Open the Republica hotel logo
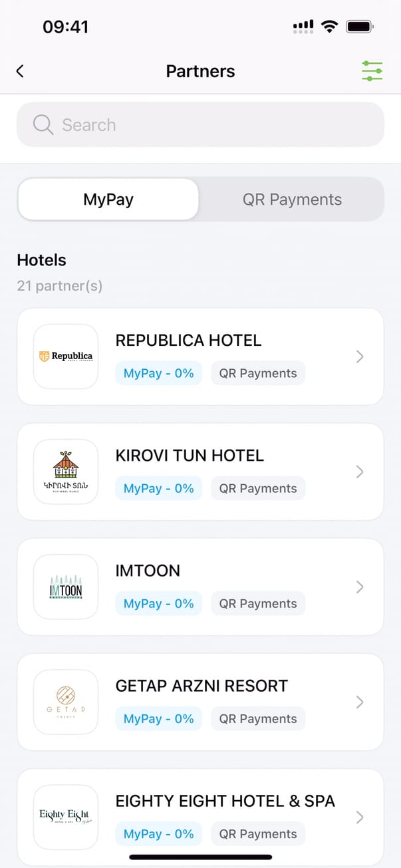Screen dimensions: 401x868 click(x=66, y=357)
